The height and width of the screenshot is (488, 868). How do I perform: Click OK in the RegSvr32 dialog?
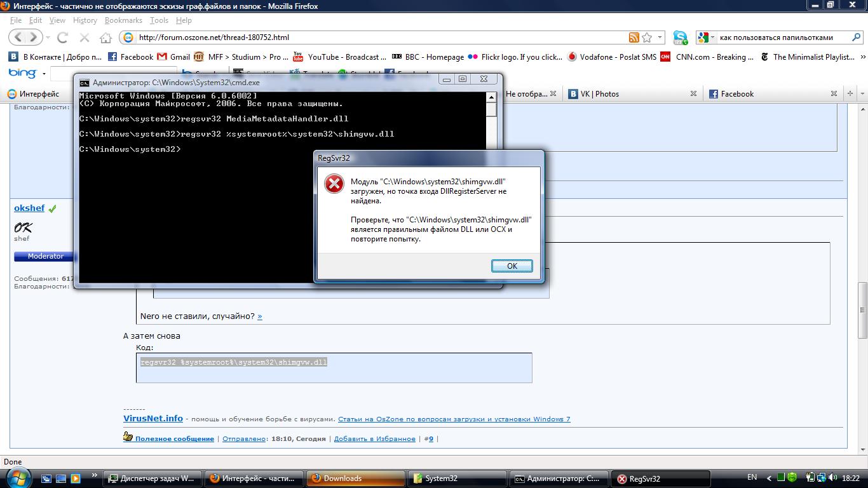(x=512, y=266)
